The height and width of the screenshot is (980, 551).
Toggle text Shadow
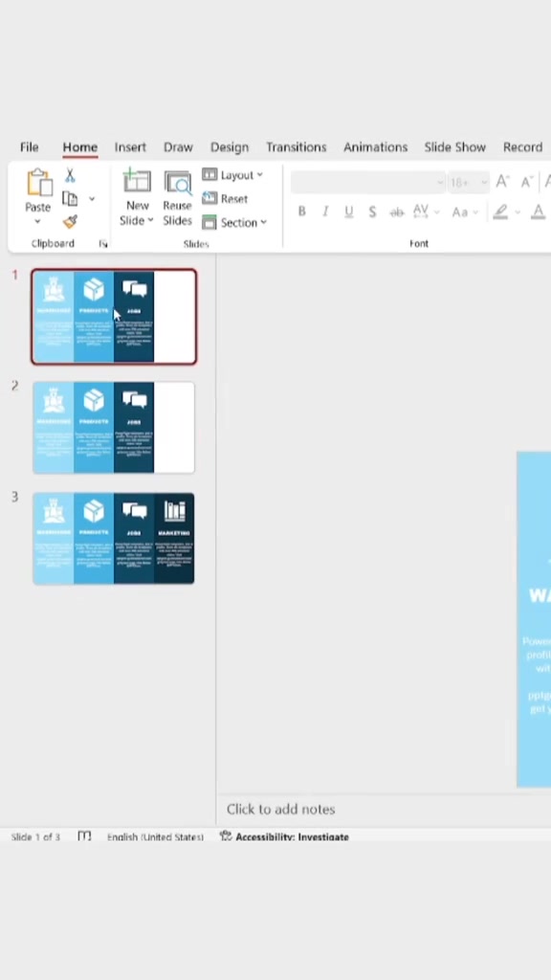(372, 212)
